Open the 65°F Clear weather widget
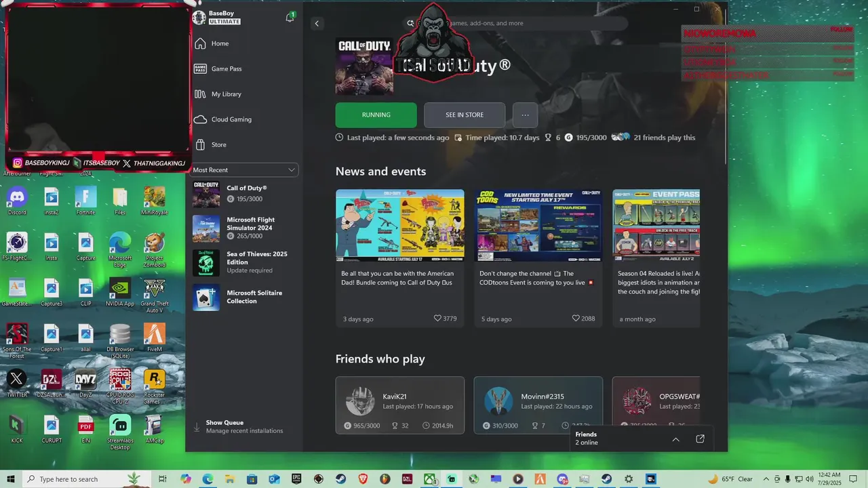 [x=730, y=479]
